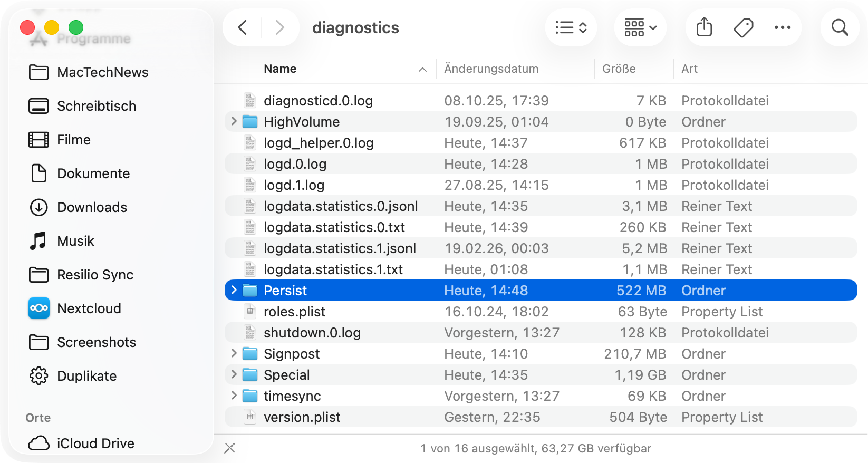Open the more actions ellipsis menu
Screen dimensions: 868x463
(782, 27)
